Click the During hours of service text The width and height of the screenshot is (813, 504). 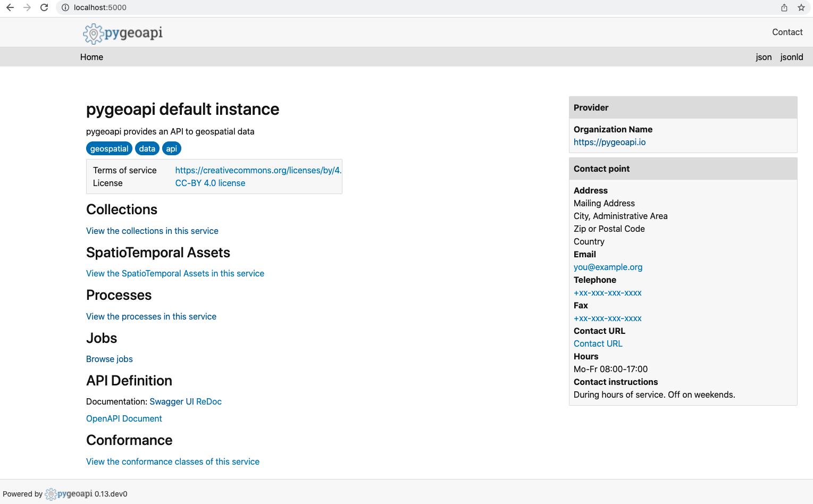point(654,394)
